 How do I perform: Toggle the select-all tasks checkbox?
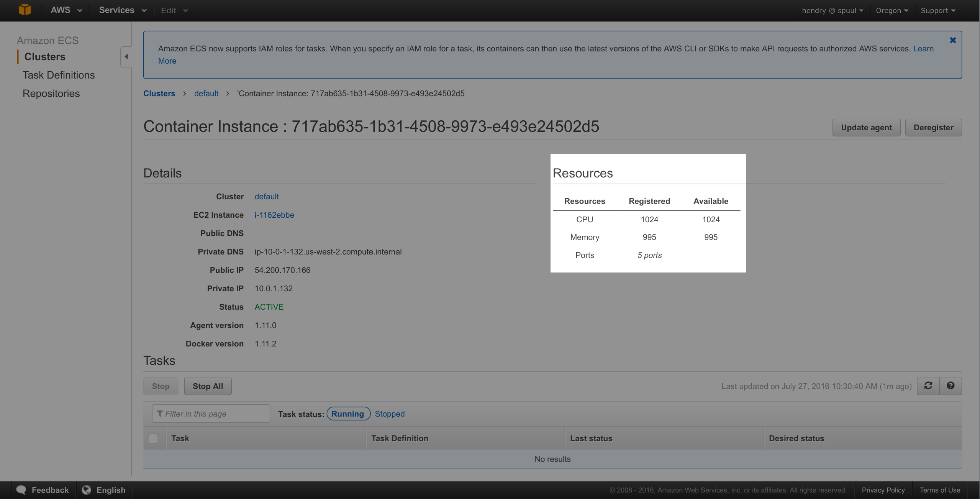[153, 438]
